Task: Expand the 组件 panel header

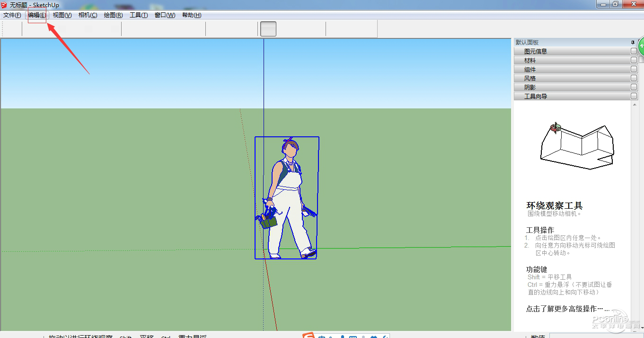Action: (575, 69)
